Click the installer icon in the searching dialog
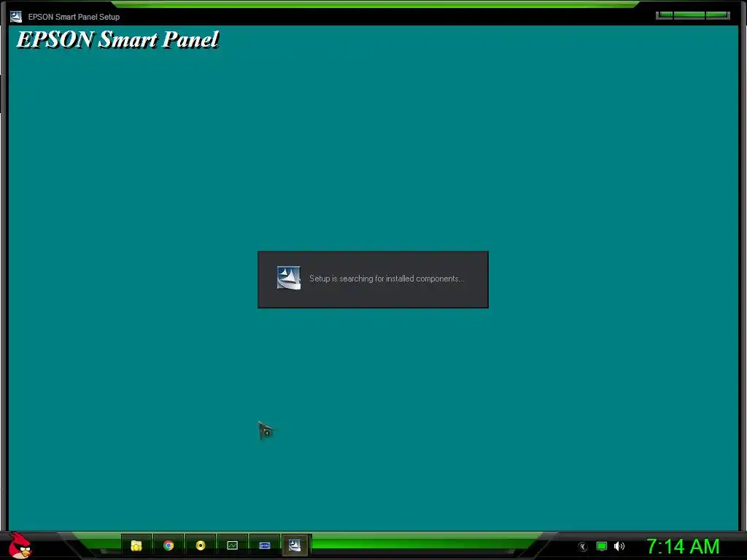 click(x=289, y=278)
